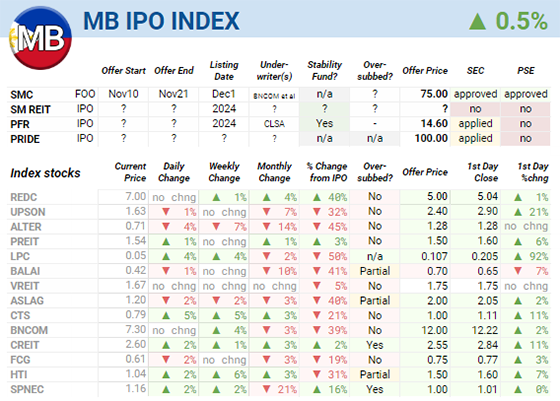The height and width of the screenshot is (401, 560).
Task: Click BNCOM's current price 7.30
Action: click(x=136, y=330)
